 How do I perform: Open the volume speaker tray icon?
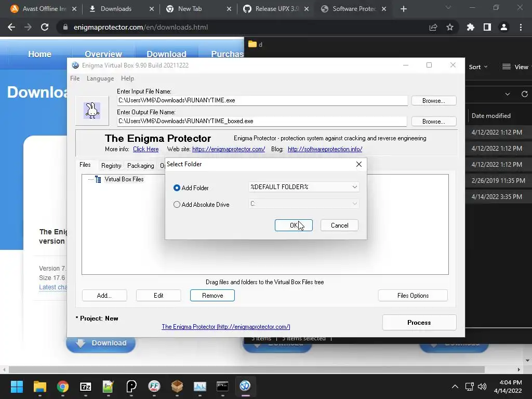pyautogui.click(x=482, y=387)
